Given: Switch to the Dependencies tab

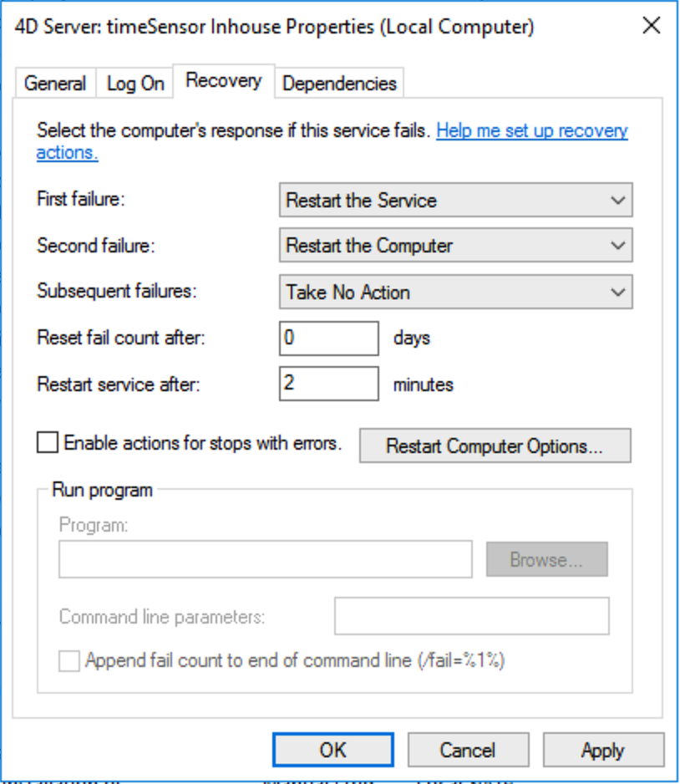Looking at the screenshot, I should [x=339, y=83].
